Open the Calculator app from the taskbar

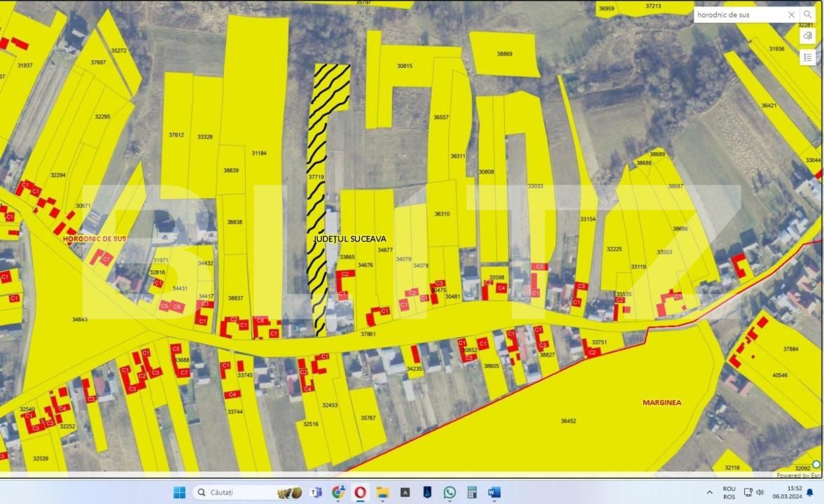point(472,492)
